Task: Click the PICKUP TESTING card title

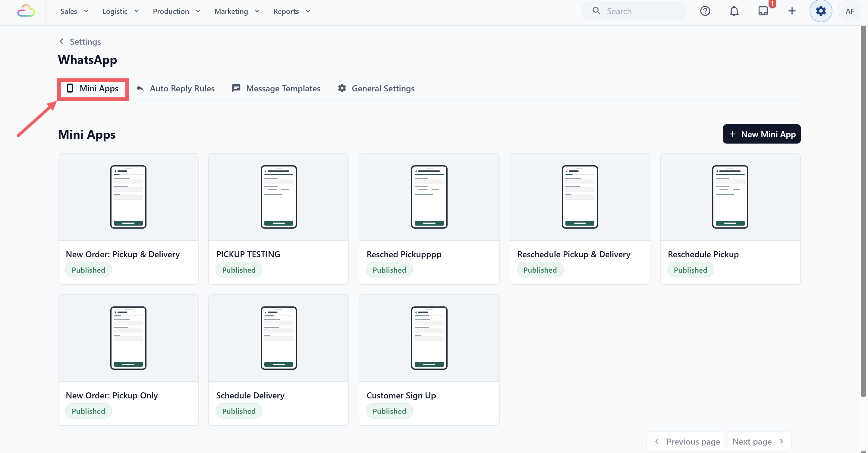Action: point(248,254)
